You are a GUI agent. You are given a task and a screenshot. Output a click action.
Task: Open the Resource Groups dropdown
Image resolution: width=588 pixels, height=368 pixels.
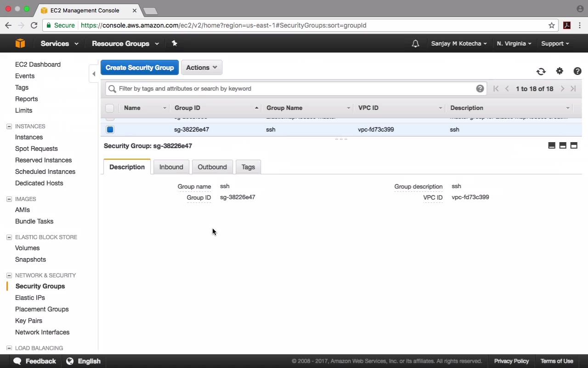[x=125, y=44]
